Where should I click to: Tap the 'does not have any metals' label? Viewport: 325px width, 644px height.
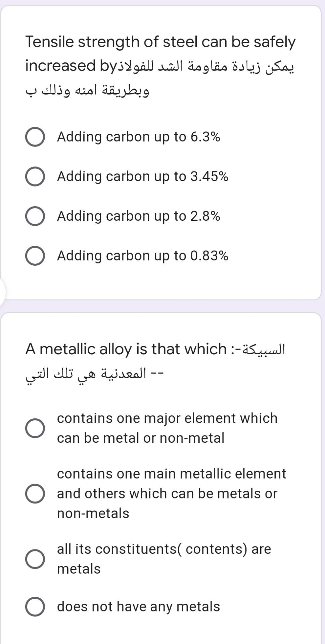coord(138,606)
